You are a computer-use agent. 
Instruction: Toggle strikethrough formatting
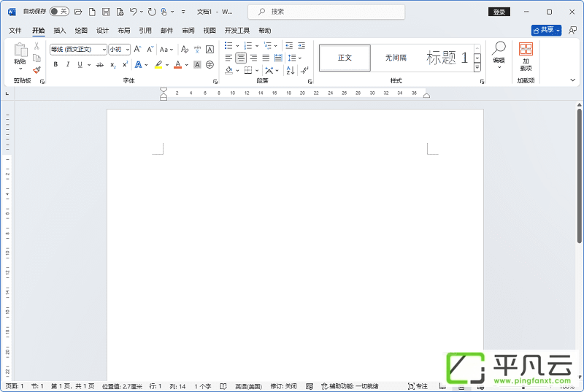tap(100, 65)
